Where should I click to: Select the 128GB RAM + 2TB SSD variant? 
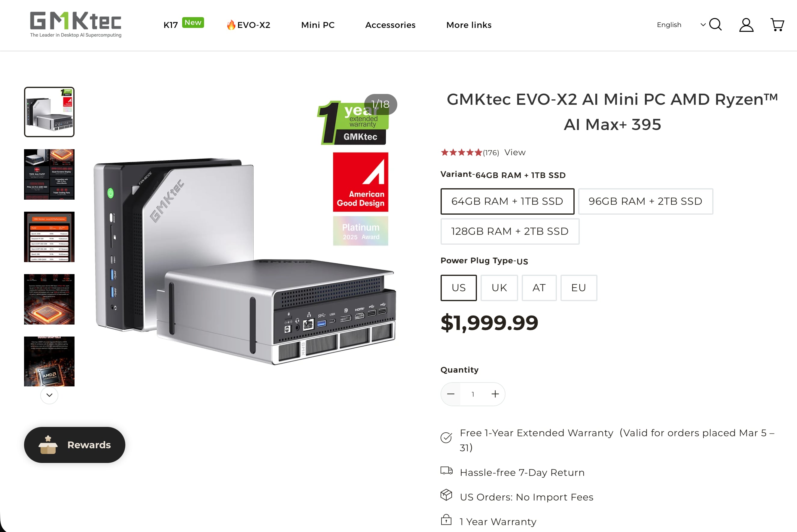(x=510, y=231)
